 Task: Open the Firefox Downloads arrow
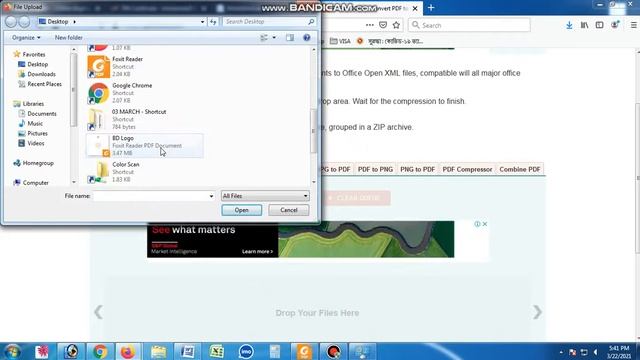(569, 25)
